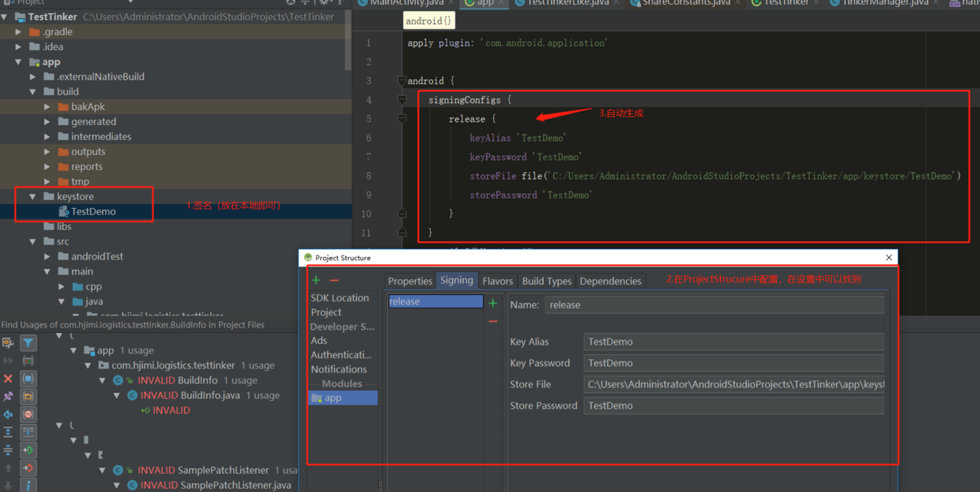This screenshot has height=492, width=980.
Task: Select release signing config in list
Action: [x=435, y=301]
